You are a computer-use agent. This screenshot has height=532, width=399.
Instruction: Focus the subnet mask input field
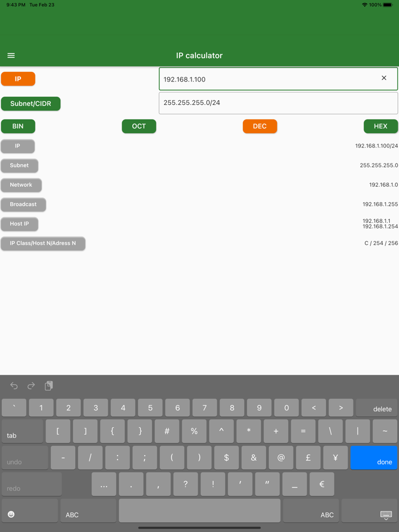278,103
